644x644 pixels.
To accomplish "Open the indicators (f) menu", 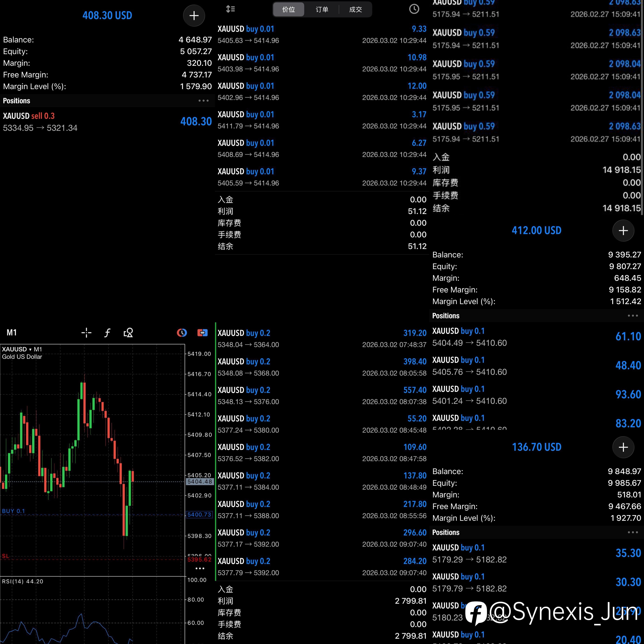I will [107, 333].
